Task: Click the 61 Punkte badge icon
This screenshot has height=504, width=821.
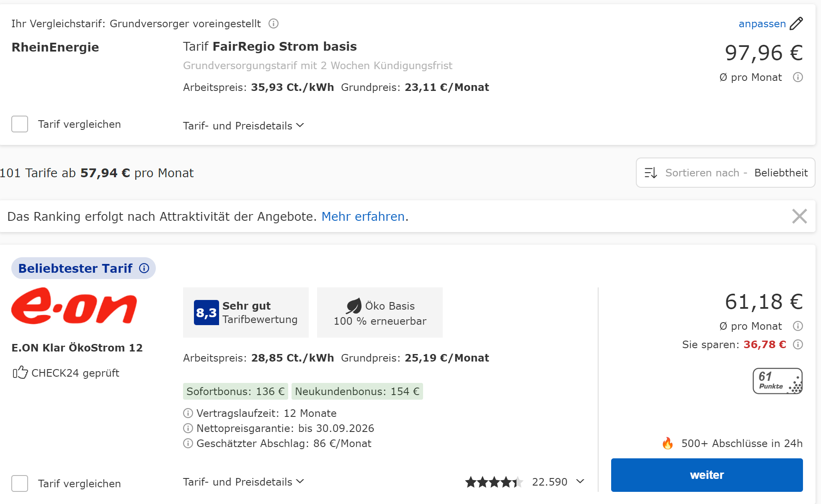Action: coord(777,381)
